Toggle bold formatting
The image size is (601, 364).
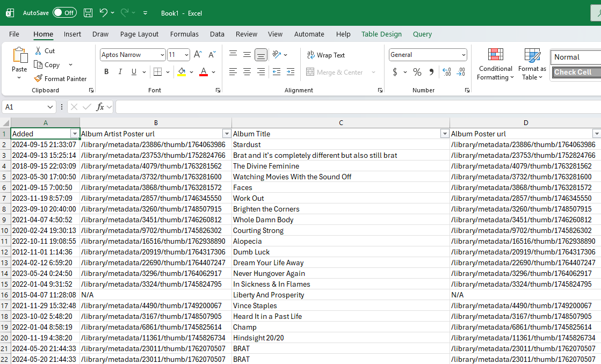(106, 71)
